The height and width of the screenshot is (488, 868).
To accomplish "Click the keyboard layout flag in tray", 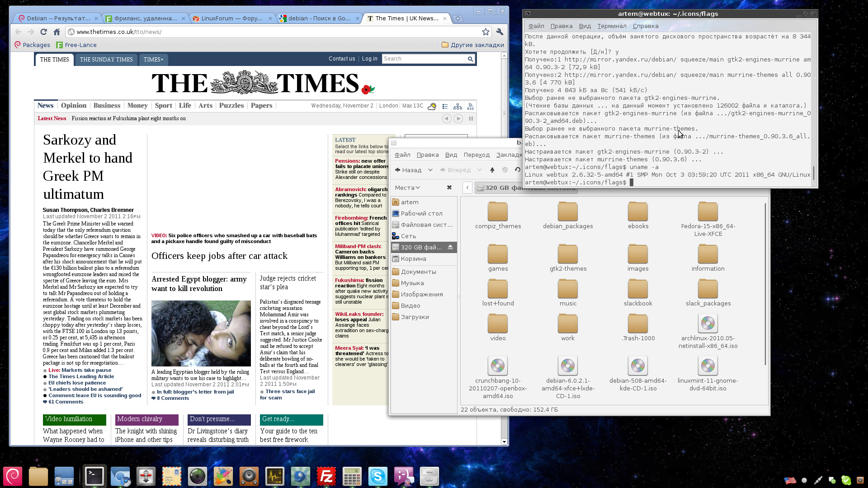I will 790,480.
